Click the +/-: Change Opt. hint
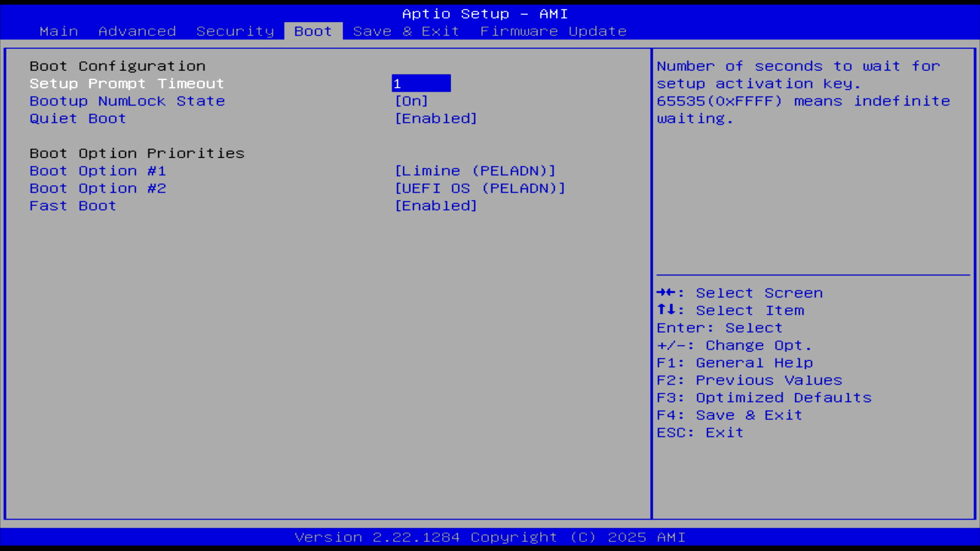This screenshot has width=980, height=551. 734,345
